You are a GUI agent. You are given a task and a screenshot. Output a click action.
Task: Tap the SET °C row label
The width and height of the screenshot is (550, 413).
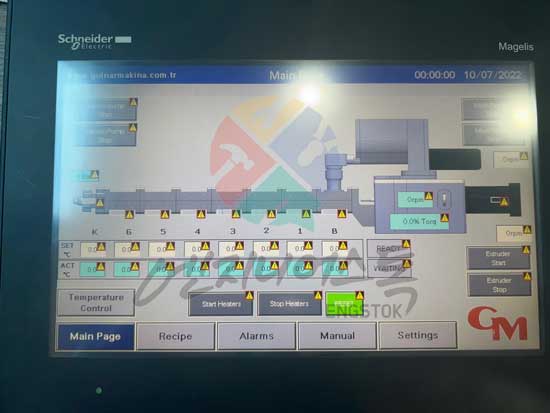pyautogui.click(x=67, y=250)
